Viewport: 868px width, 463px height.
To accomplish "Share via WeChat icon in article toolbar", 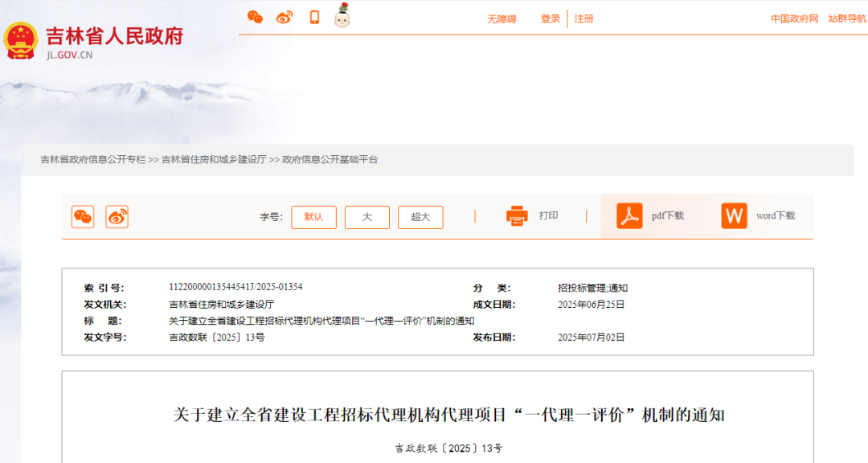I will tap(83, 216).
